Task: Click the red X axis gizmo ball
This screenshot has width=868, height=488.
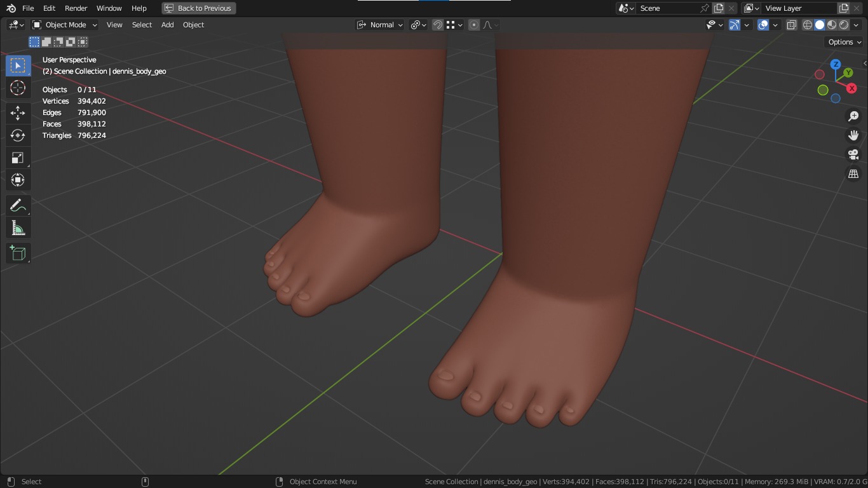Action: pos(851,88)
